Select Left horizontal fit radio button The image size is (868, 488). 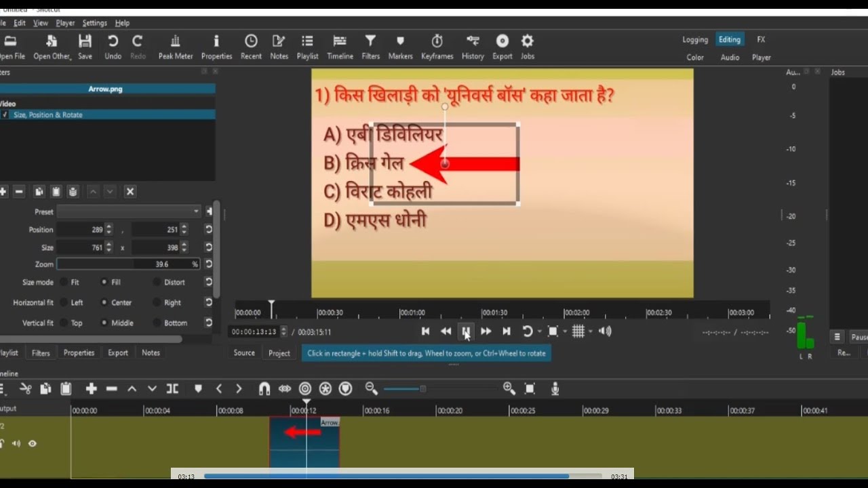click(x=64, y=302)
